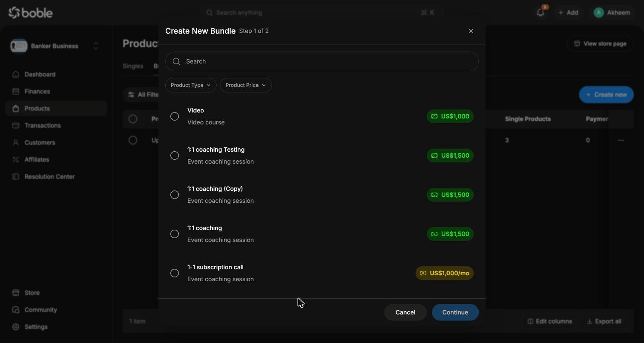This screenshot has width=644, height=343.
Task: Click the Cancel button
Action: (405, 312)
